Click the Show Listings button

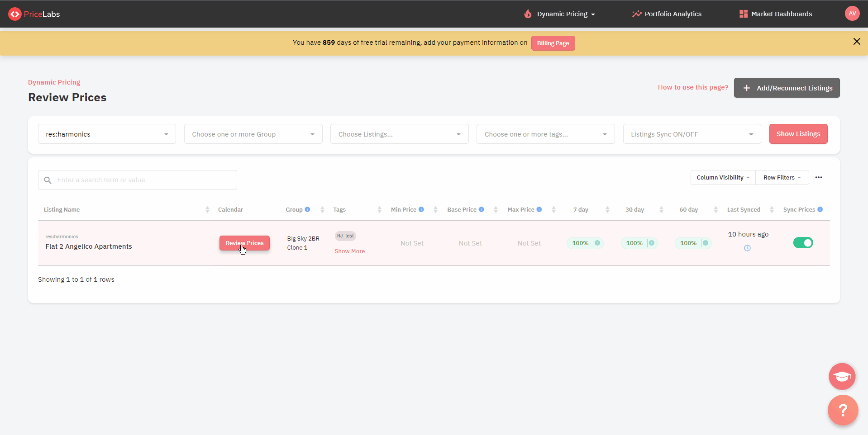click(798, 134)
